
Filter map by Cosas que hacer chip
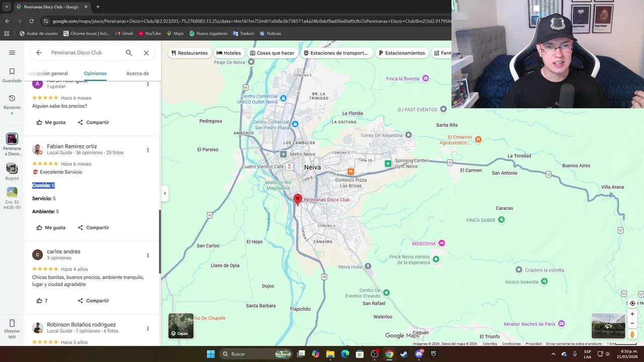point(272,53)
